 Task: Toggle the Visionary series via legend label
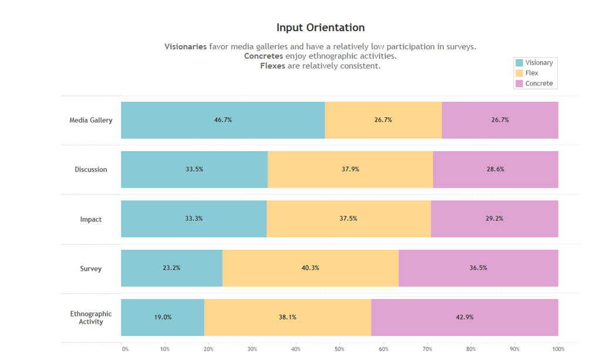click(539, 63)
